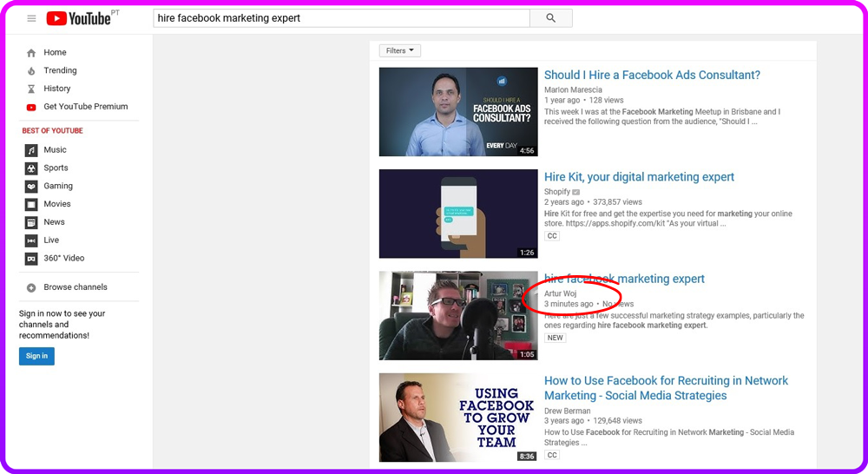
Task: Visit Drew Berman channel
Action: 568,411
